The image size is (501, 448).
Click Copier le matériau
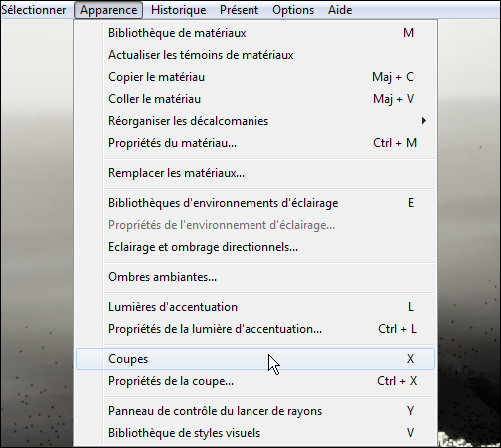tap(255, 77)
